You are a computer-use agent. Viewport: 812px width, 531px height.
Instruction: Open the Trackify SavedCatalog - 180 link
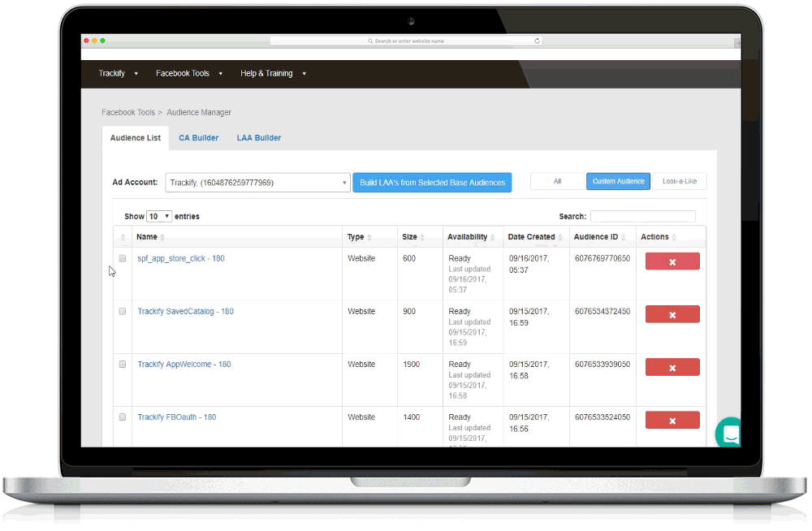(185, 311)
